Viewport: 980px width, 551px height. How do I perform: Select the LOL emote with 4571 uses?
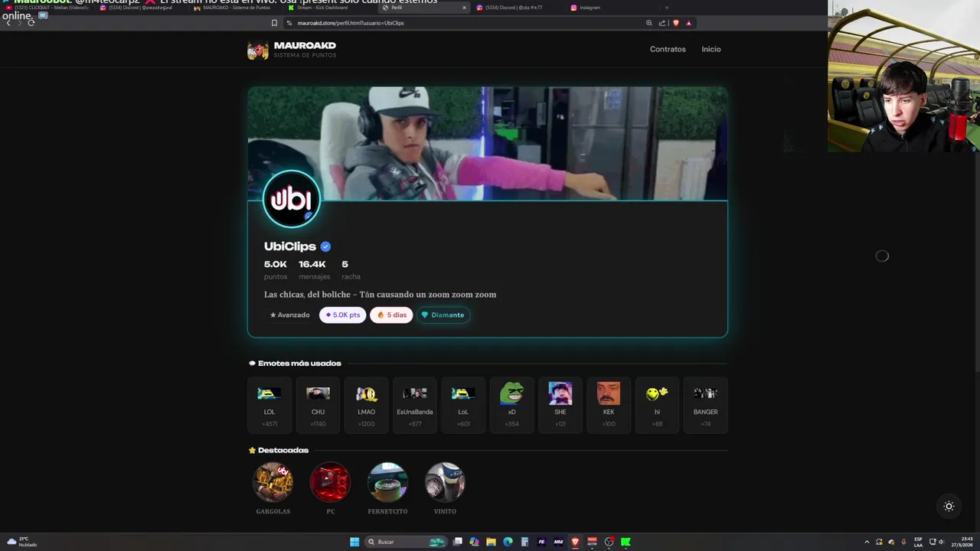(x=269, y=405)
